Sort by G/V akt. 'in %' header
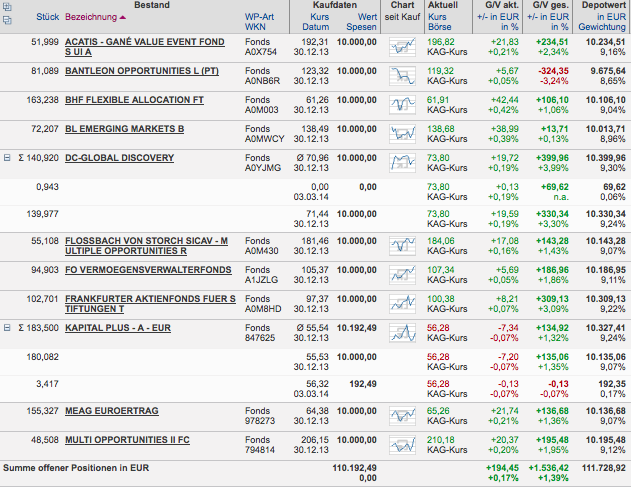The width and height of the screenshot is (631, 487). pyautogui.click(x=509, y=27)
